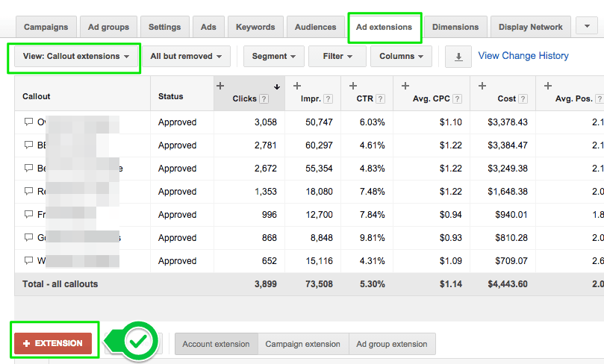Click the help icon beside Impr.

click(x=328, y=99)
